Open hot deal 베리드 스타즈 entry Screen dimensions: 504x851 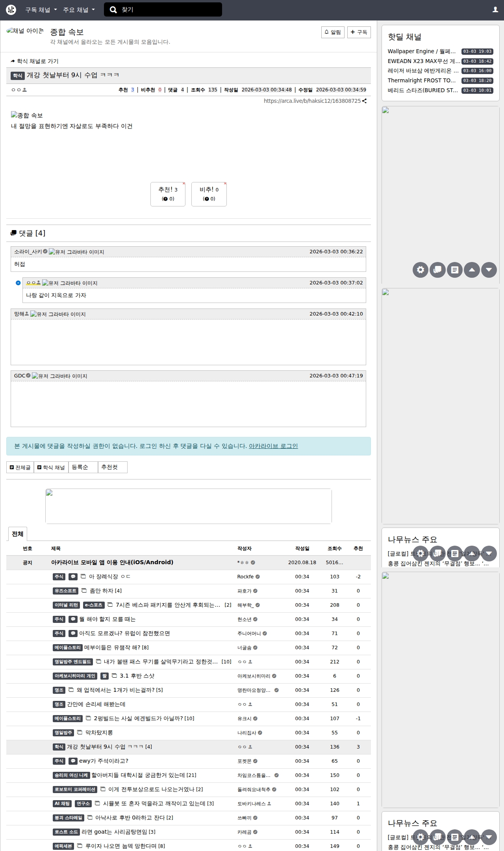[x=423, y=90]
